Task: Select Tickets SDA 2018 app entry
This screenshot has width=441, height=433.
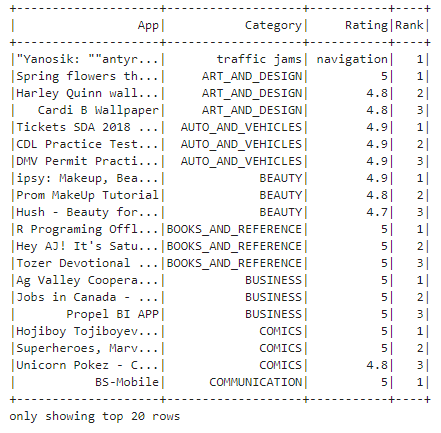Action: [87, 127]
